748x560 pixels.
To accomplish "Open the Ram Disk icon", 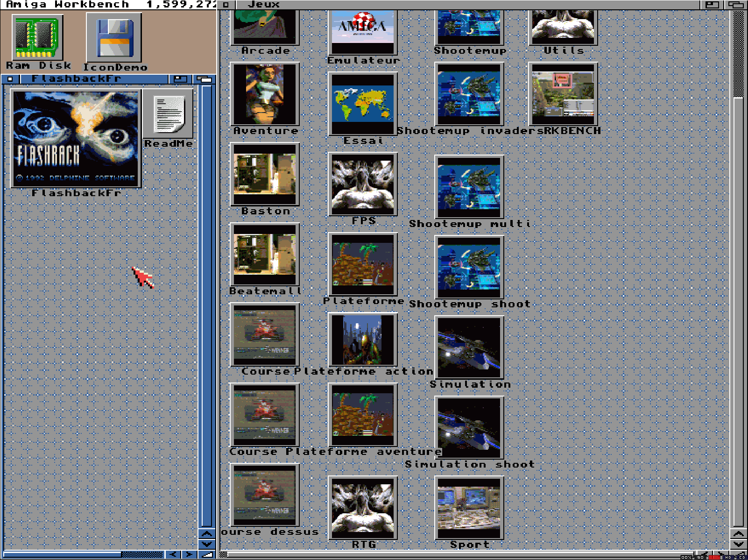I will pyautogui.click(x=37, y=37).
